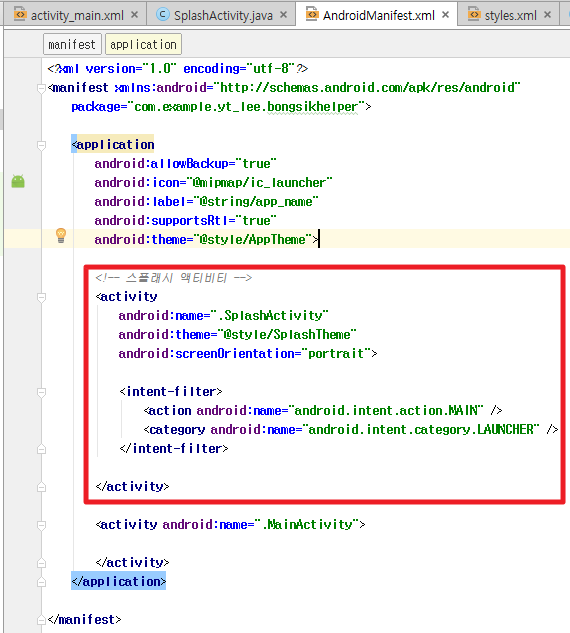Viewport: 570px width, 633px height.
Task: Open the lightbulb quick-fix suggestions
Action: tap(61, 235)
